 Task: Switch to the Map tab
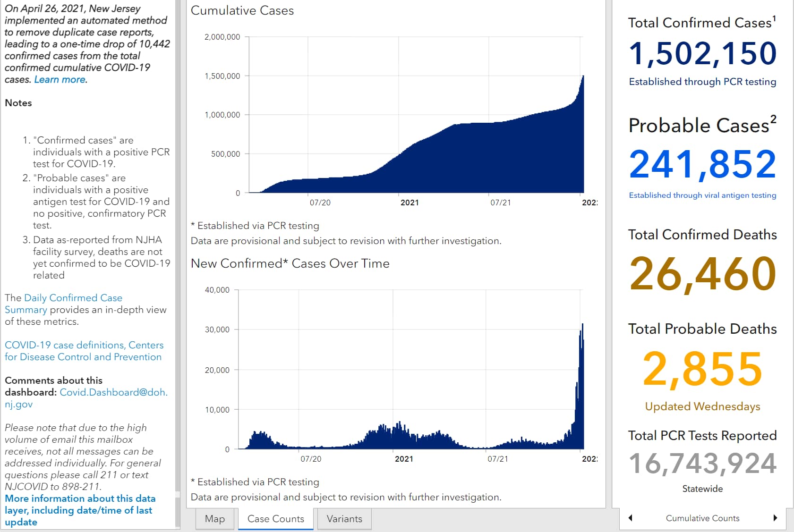coord(215,519)
